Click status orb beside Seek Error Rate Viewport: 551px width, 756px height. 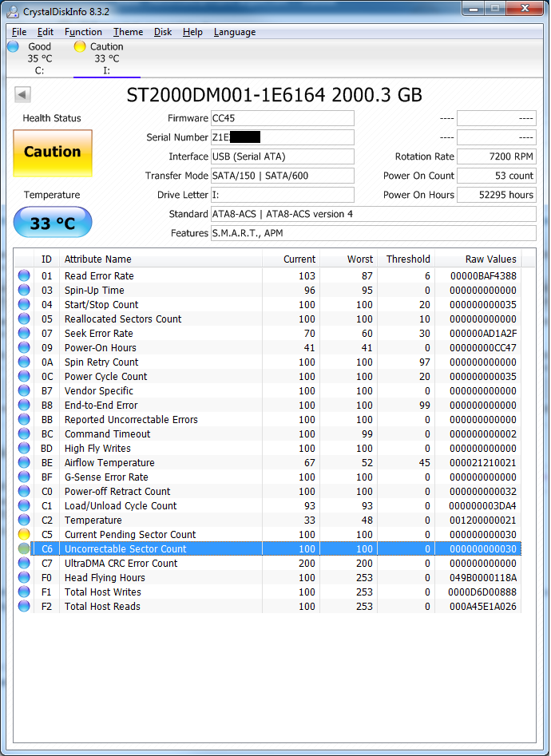(x=24, y=333)
